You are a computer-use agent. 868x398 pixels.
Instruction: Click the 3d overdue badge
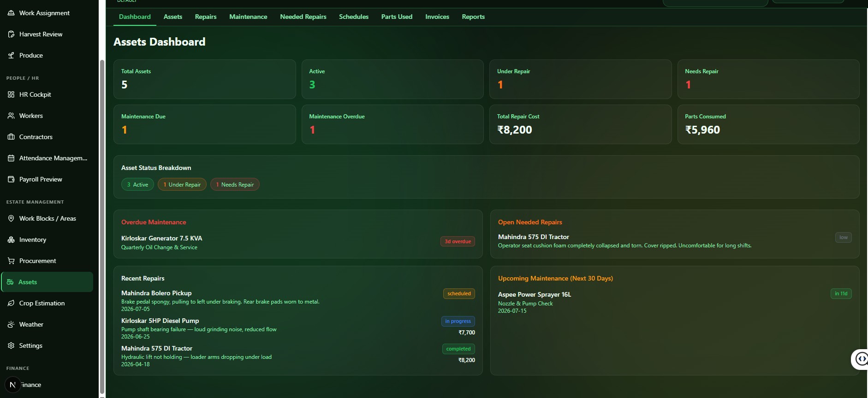tap(458, 241)
